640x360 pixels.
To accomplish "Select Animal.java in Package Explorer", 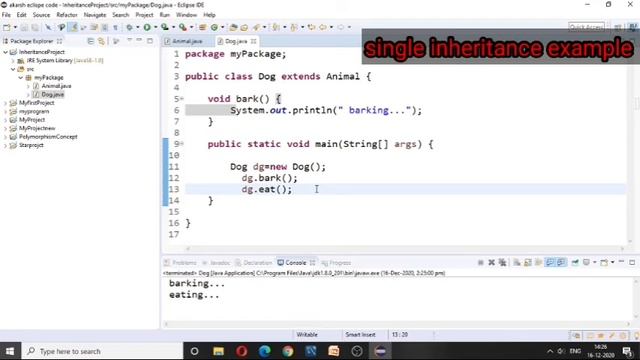I will point(52,86).
